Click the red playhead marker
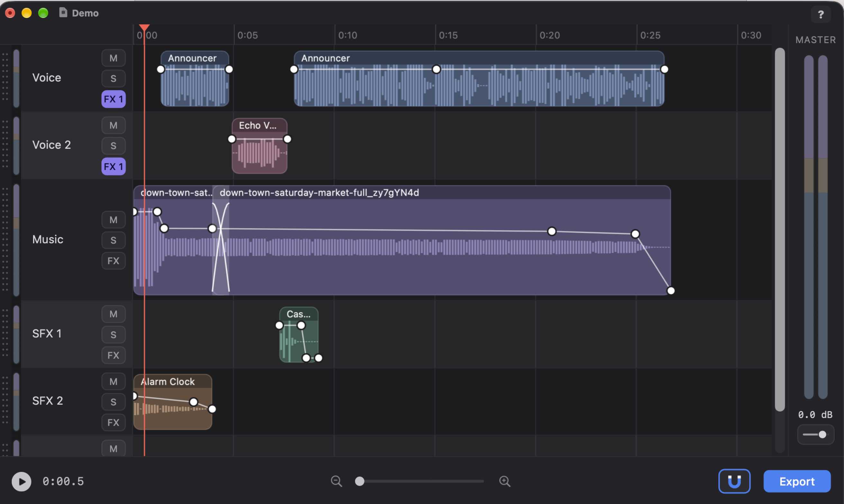 coord(144,28)
